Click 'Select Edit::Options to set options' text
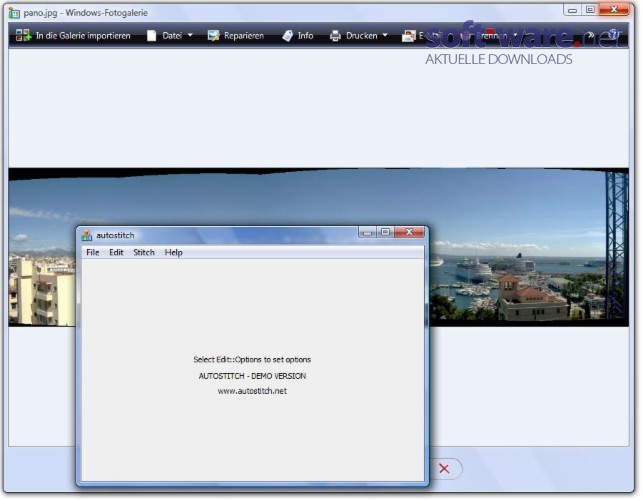 point(252,359)
